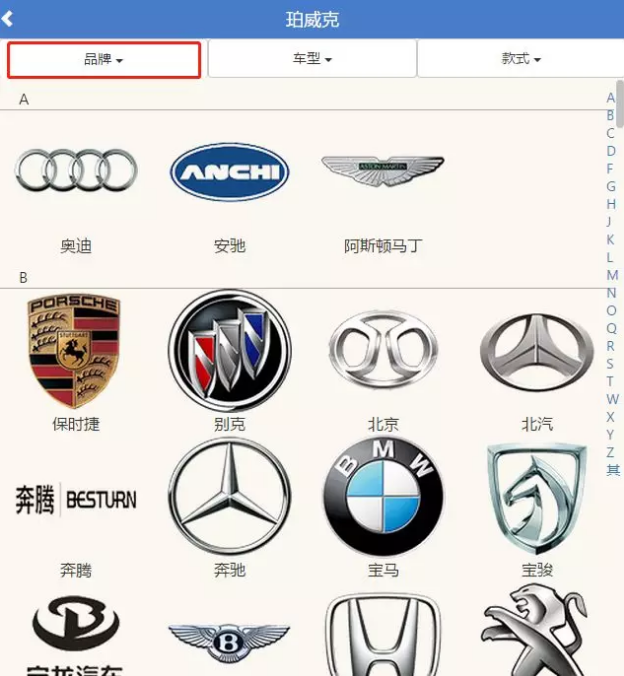Jump to letter A in index sidebar
This screenshot has height=676, width=624.
coord(611,98)
